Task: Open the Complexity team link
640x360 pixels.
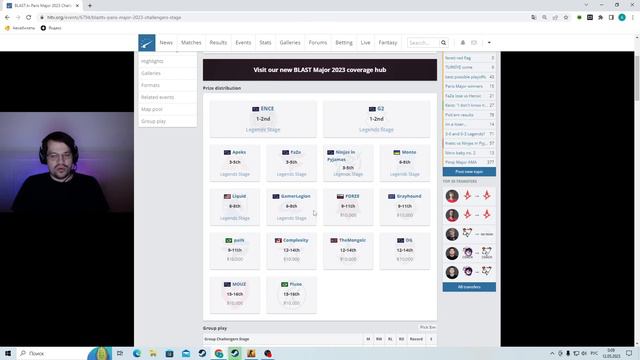Action: [296, 240]
